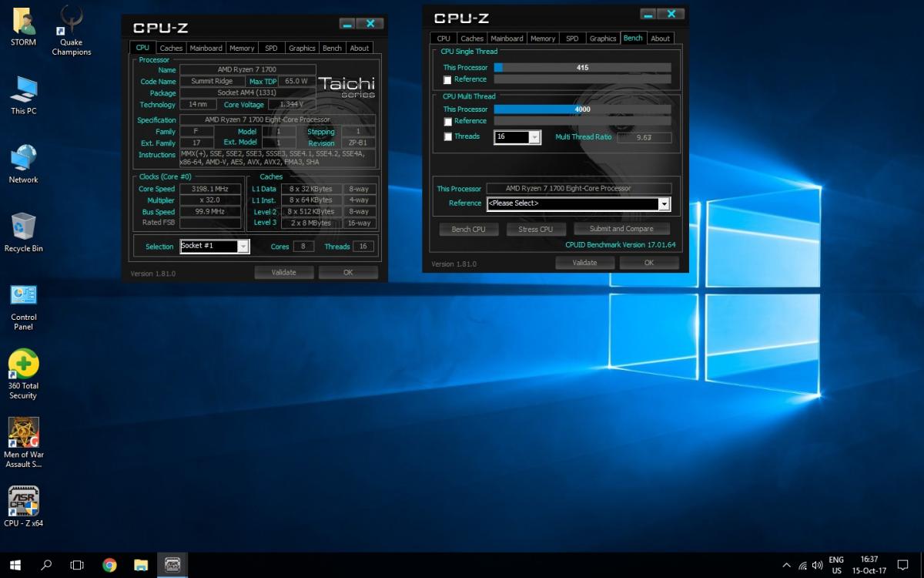
Task: Click Multi Thread Ratio value 9.63
Action: click(644, 137)
